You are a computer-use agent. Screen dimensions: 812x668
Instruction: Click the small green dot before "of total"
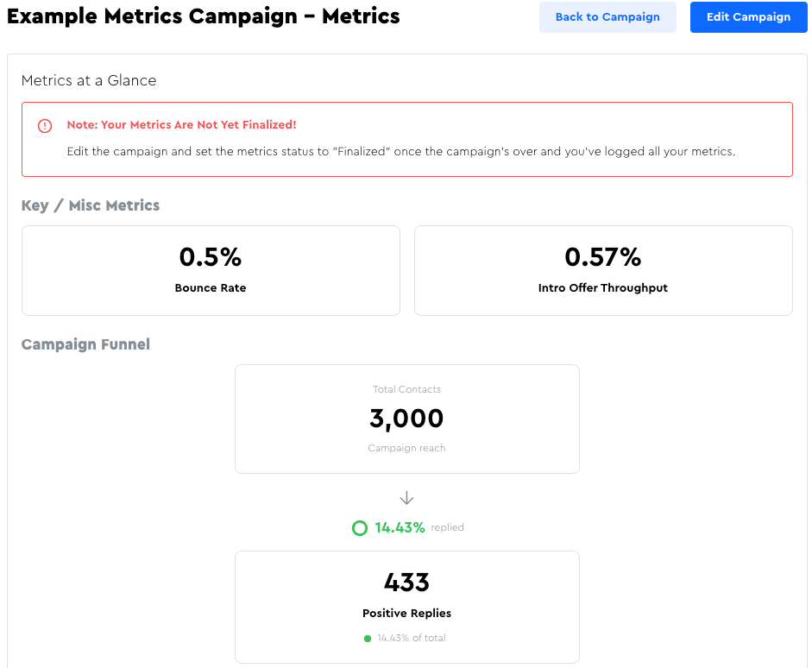(368, 639)
